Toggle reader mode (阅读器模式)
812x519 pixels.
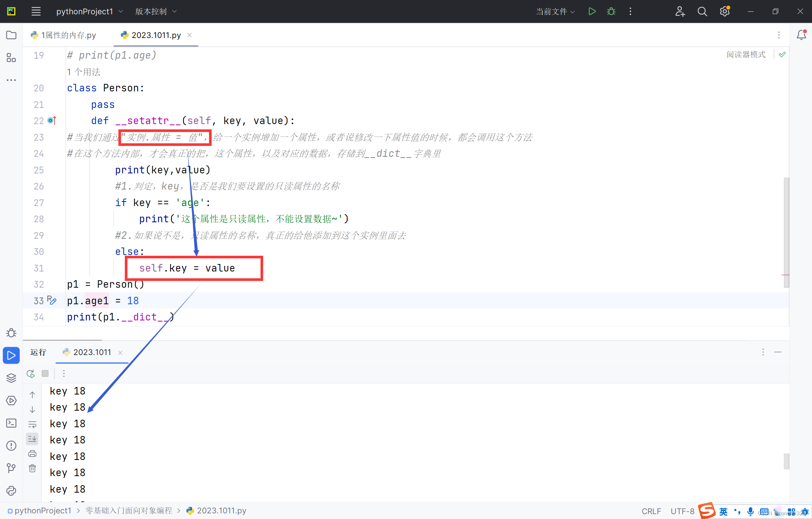tap(746, 55)
